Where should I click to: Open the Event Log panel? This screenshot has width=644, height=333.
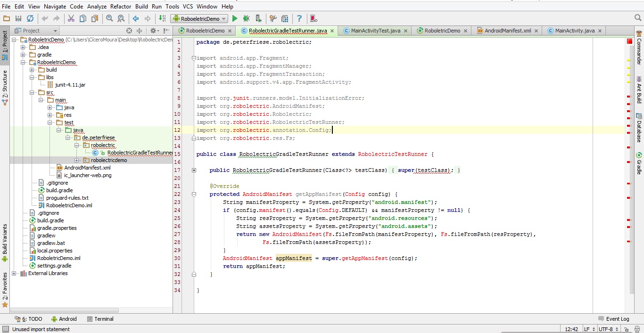coord(613,319)
